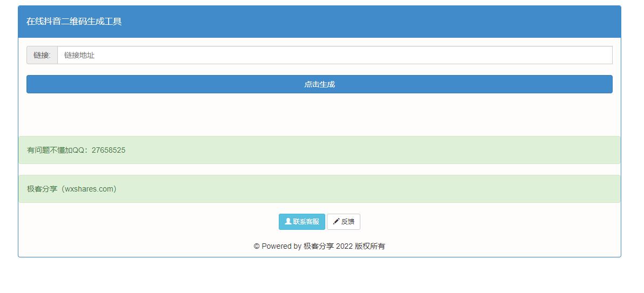Click the 极客分享（wxshares.com）notice text

point(72,189)
